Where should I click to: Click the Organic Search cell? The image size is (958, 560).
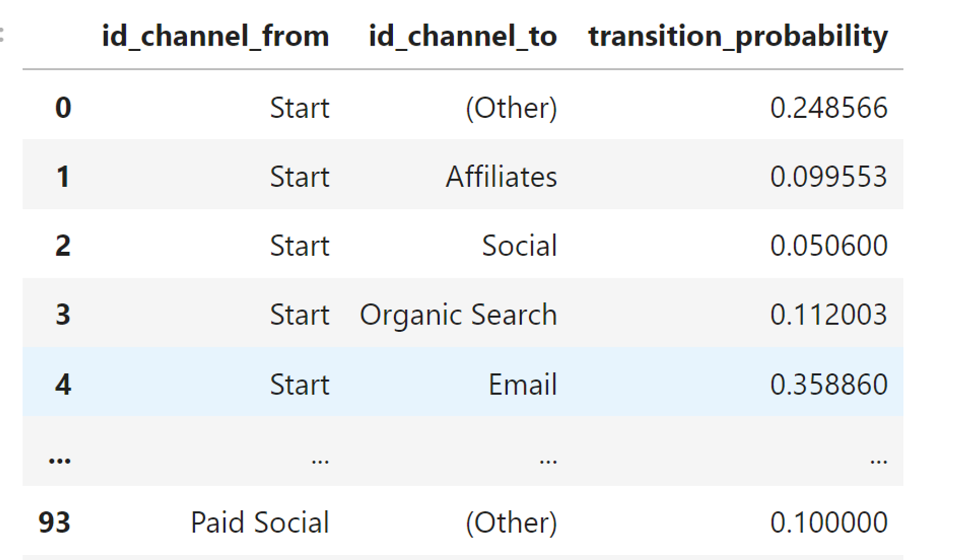[x=458, y=315]
